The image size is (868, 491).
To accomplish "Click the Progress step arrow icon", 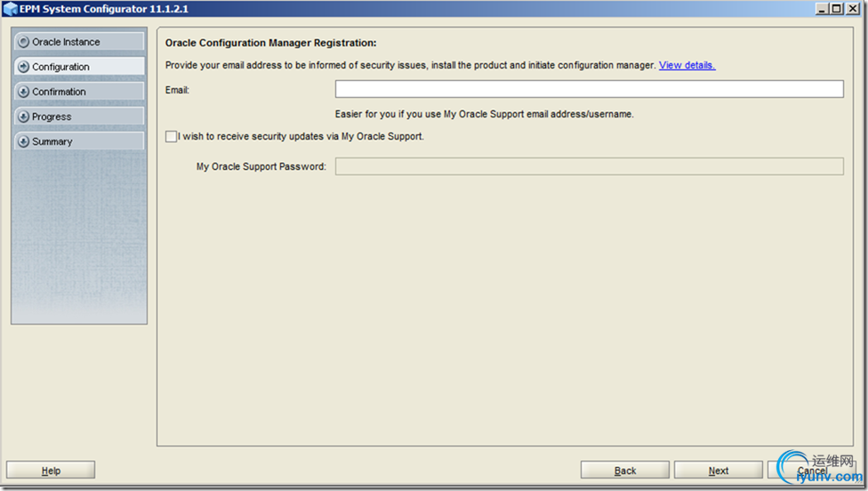I will tap(23, 117).
